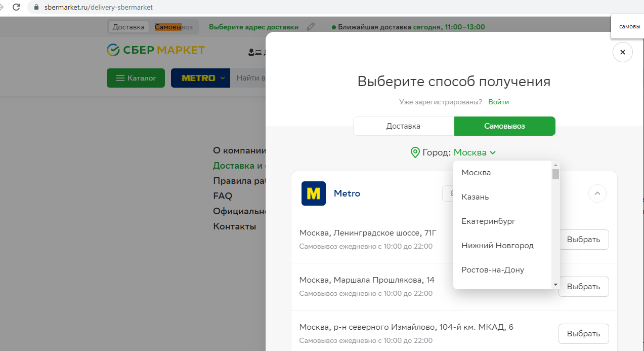644x351 pixels.
Task: Reload the page with browser refresh icon
Action: (16, 7)
